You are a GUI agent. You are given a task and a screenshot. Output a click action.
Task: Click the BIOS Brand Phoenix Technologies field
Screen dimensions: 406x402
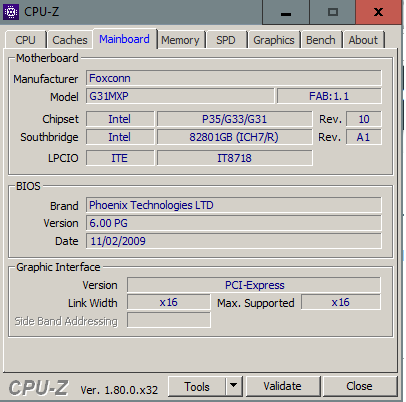point(234,205)
